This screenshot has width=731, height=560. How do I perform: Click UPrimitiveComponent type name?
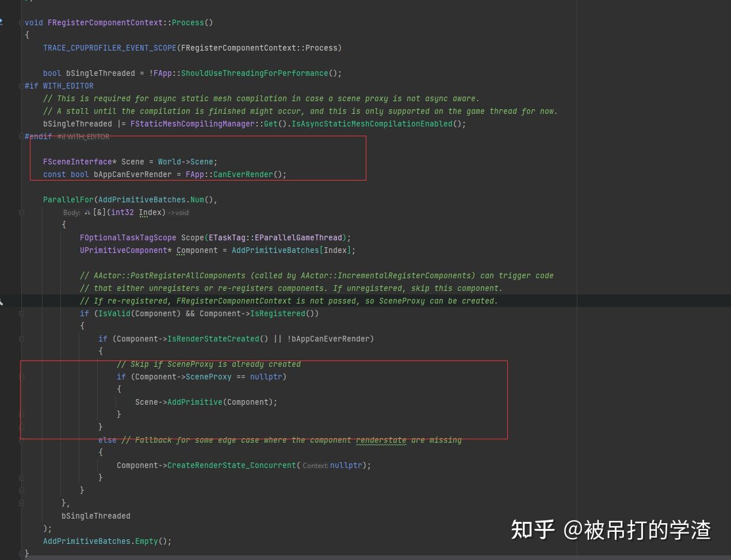click(124, 250)
